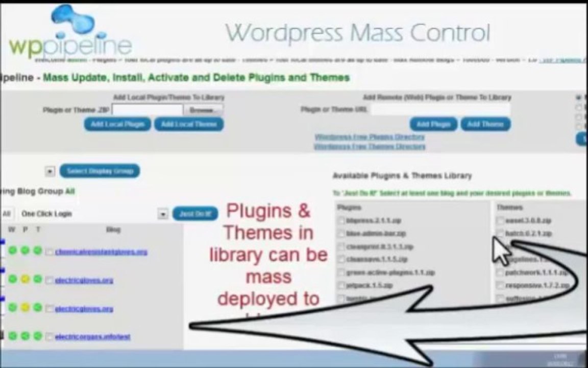Viewport: 588px width, 368px height.
Task: Select the responsive.1.7.2.zip theme checkbox
Action: pyautogui.click(x=500, y=285)
